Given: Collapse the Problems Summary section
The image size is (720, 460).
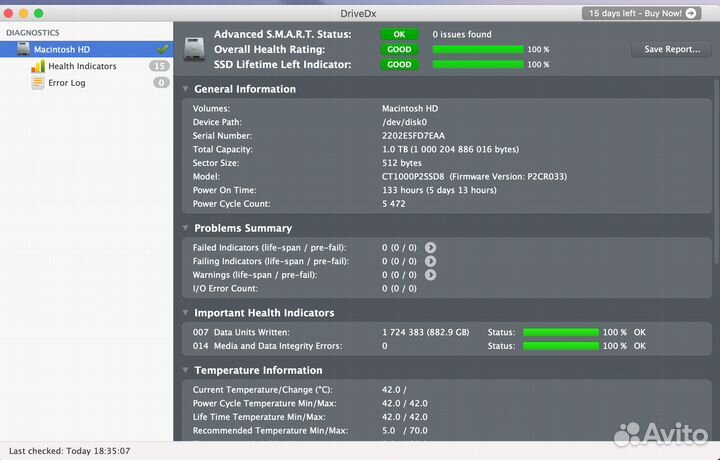Looking at the screenshot, I should click(x=186, y=228).
